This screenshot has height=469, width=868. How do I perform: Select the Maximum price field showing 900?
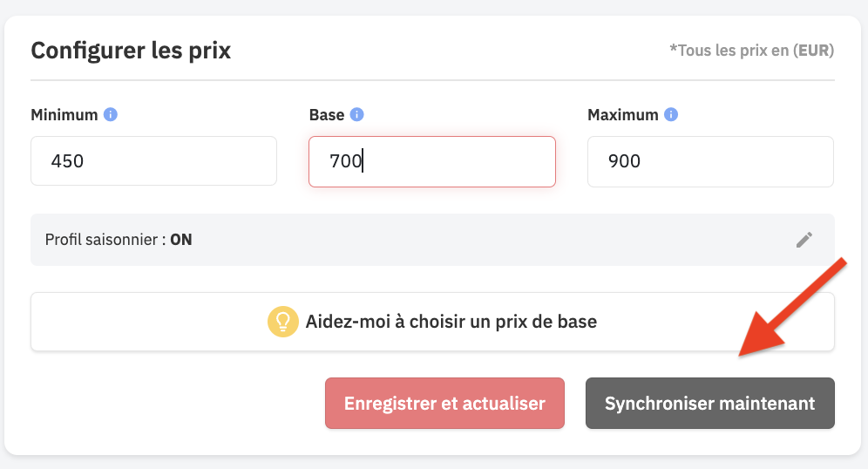tap(710, 161)
